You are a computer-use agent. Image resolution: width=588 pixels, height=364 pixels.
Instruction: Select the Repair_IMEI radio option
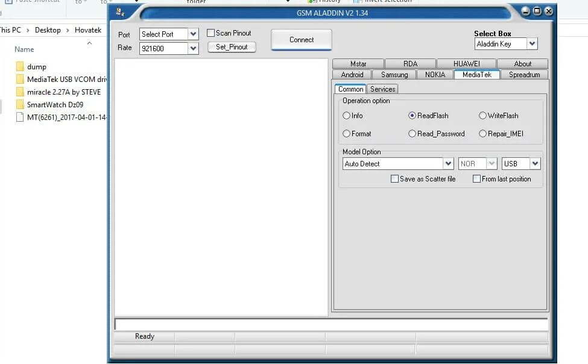(x=482, y=133)
